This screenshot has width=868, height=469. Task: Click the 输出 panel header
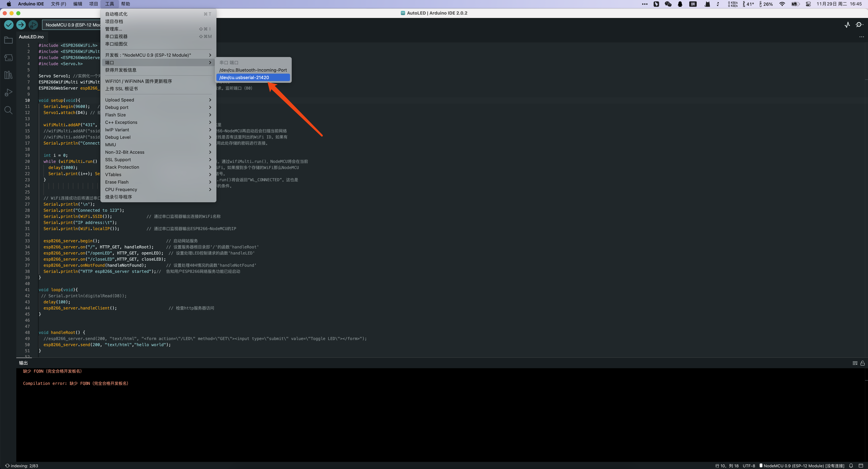[x=24, y=363]
